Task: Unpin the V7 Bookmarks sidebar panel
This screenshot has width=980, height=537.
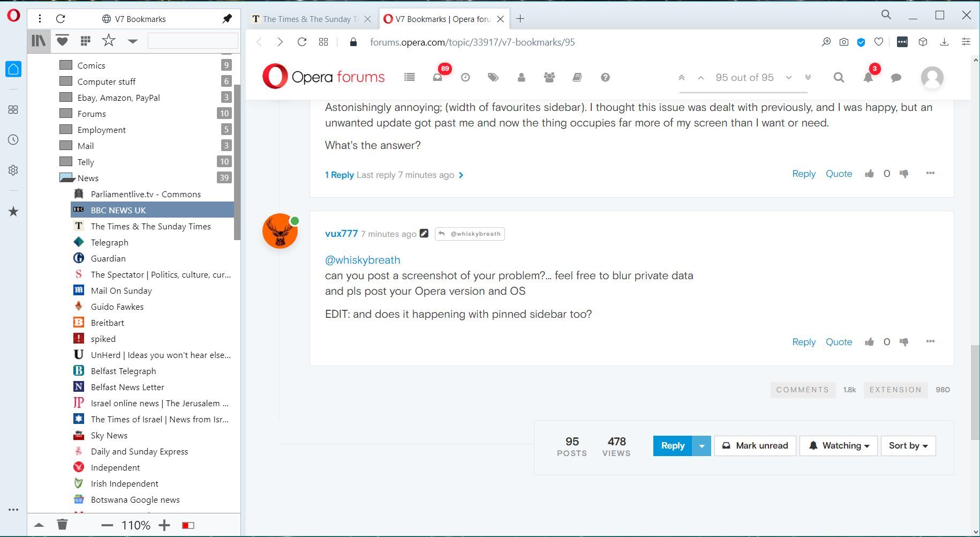Action: click(x=227, y=19)
